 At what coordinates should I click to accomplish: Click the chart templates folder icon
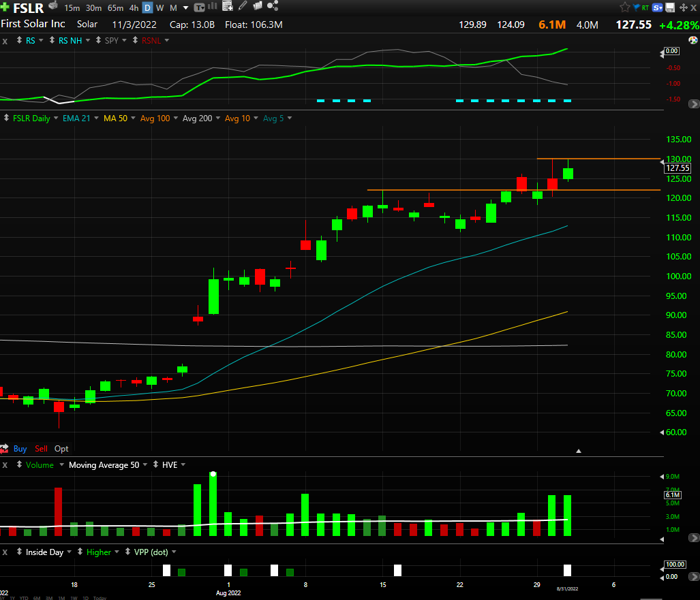(x=258, y=6)
